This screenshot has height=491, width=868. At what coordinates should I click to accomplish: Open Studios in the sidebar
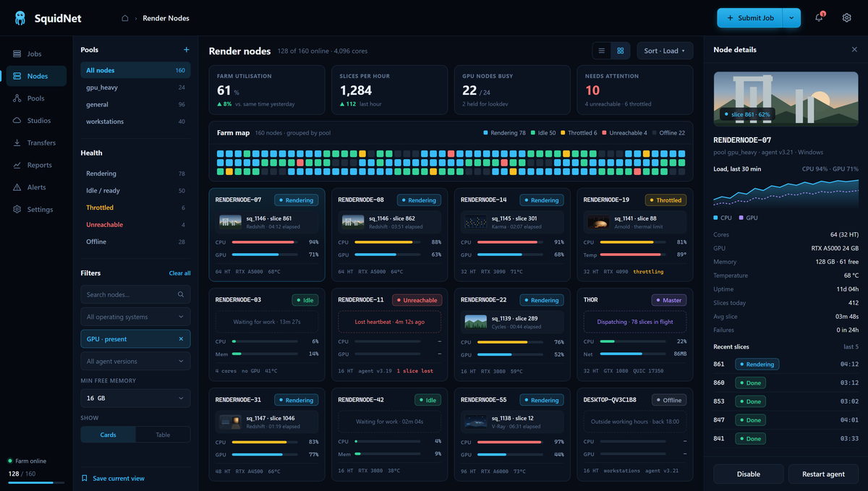tap(36, 121)
